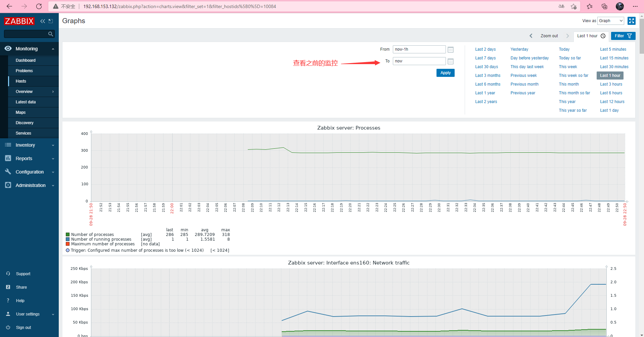
Task: Select the Yesterday range
Action: [519, 49]
